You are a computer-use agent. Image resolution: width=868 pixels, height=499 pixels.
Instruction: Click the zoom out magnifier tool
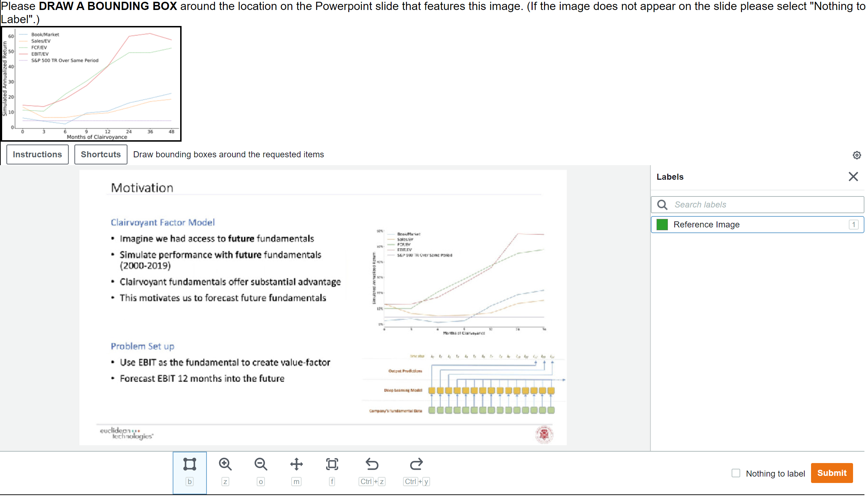[261, 464]
